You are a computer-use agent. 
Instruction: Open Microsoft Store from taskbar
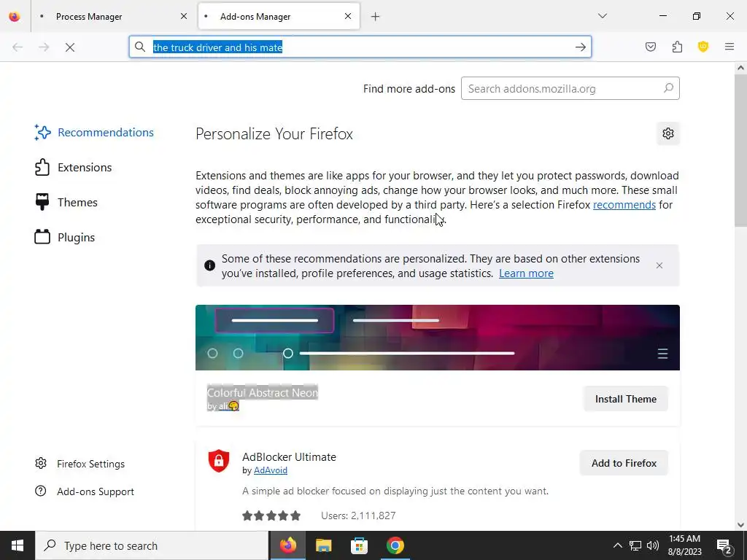[359, 545]
